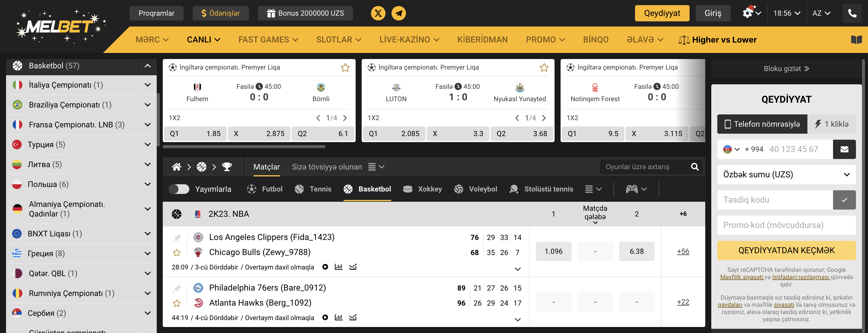868x333 pixels.
Task: Toggle the Yayımlarla streams switch
Action: pyautogui.click(x=179, y=189)
